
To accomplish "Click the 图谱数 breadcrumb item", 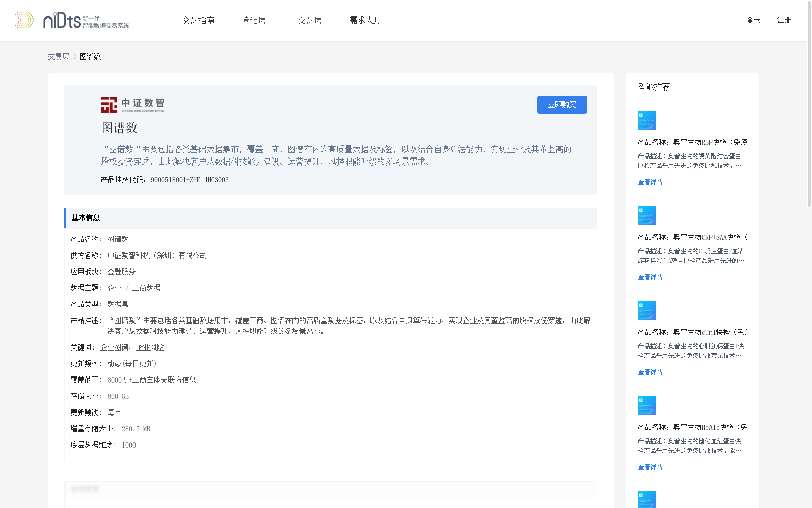I will (90, 57).
